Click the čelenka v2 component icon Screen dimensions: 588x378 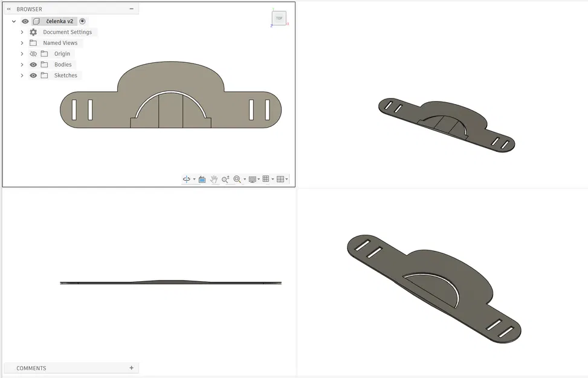click(x=36, y=21)
